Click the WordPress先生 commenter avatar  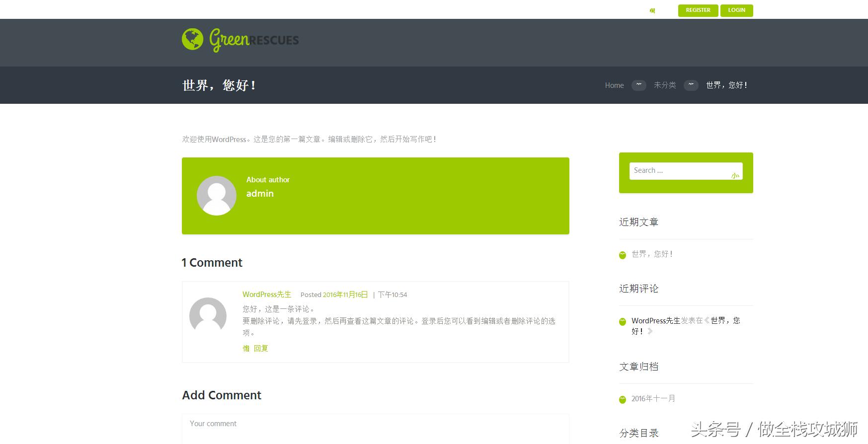208,316
